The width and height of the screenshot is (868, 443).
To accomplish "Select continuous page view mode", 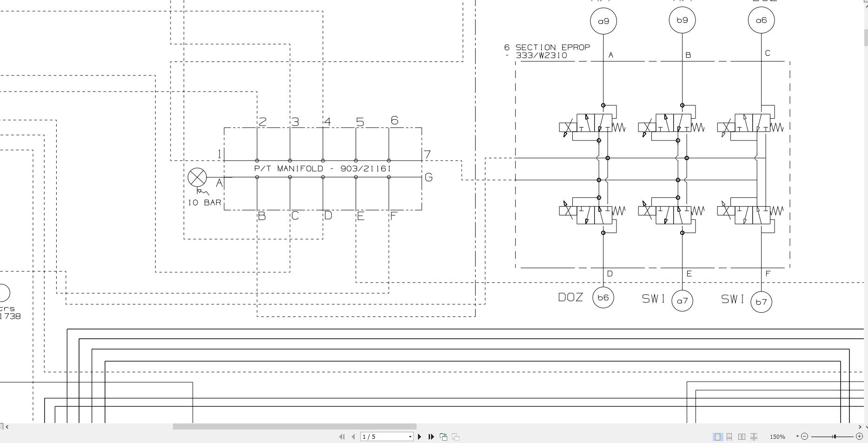I will (729, 436).
